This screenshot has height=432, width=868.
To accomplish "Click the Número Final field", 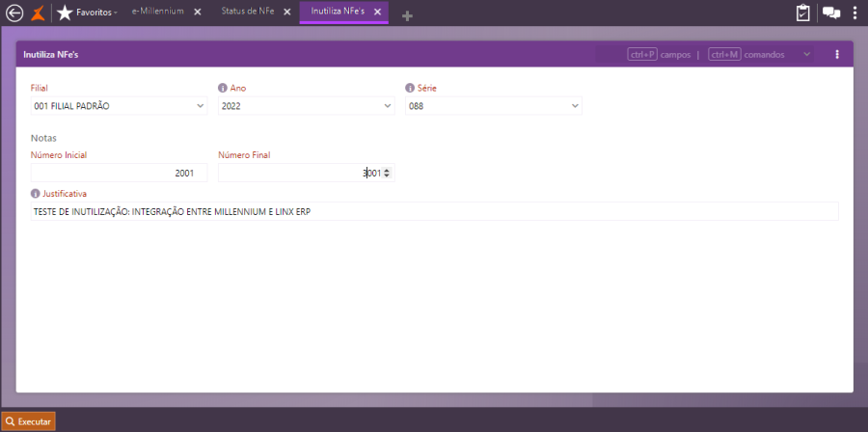I will [x=306, y=173].
